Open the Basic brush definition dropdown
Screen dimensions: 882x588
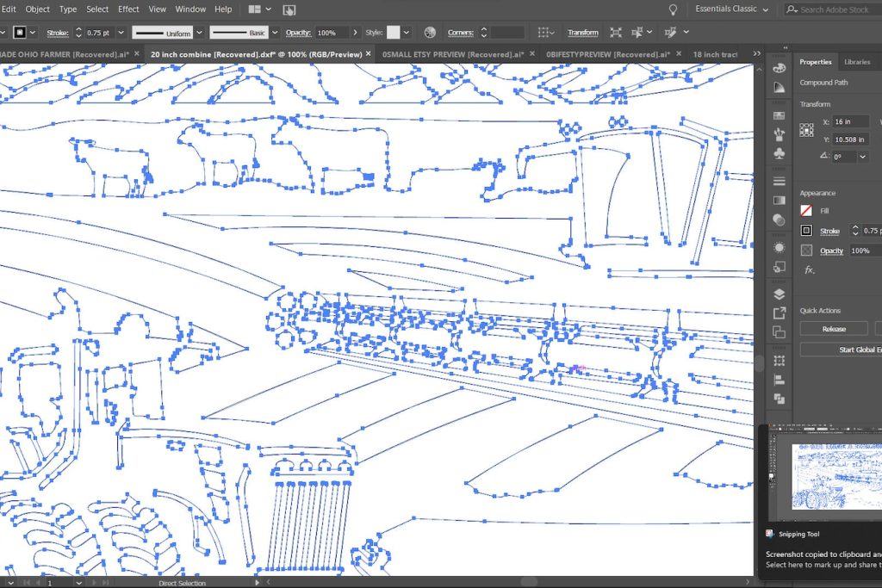point(276,33)
